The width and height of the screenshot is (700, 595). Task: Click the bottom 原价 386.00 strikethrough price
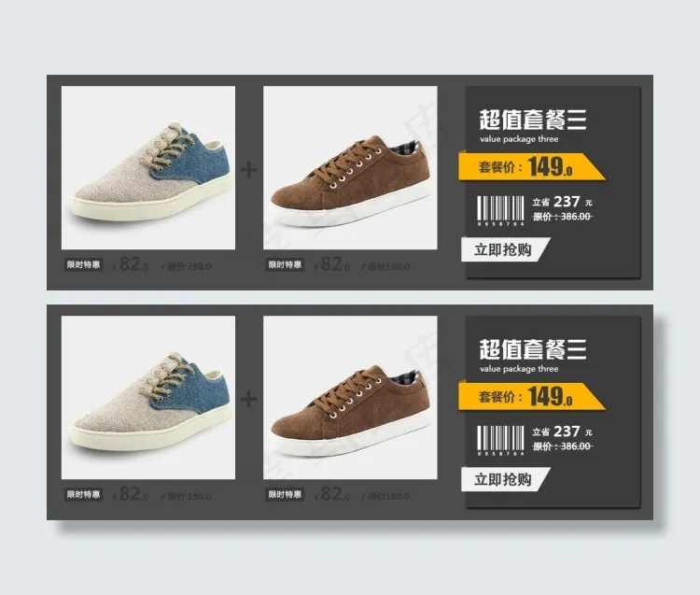coord(562,446)
